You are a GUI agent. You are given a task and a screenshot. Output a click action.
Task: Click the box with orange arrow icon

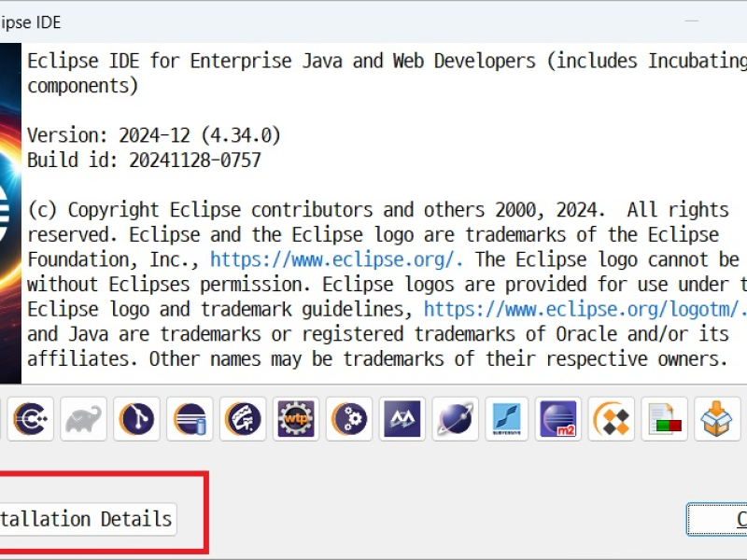click(x=717, y=419)
